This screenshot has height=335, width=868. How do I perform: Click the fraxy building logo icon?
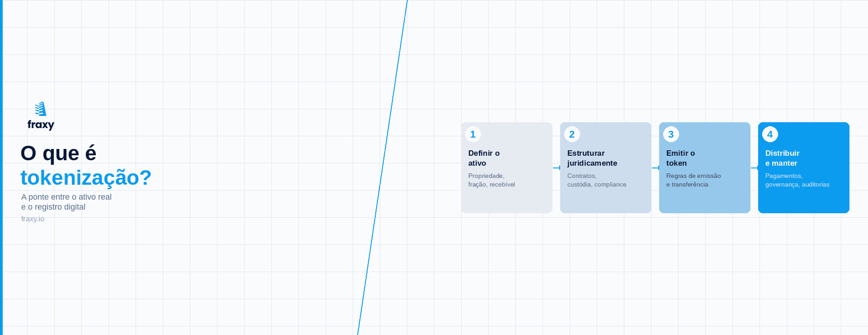(x=41, y=109)
